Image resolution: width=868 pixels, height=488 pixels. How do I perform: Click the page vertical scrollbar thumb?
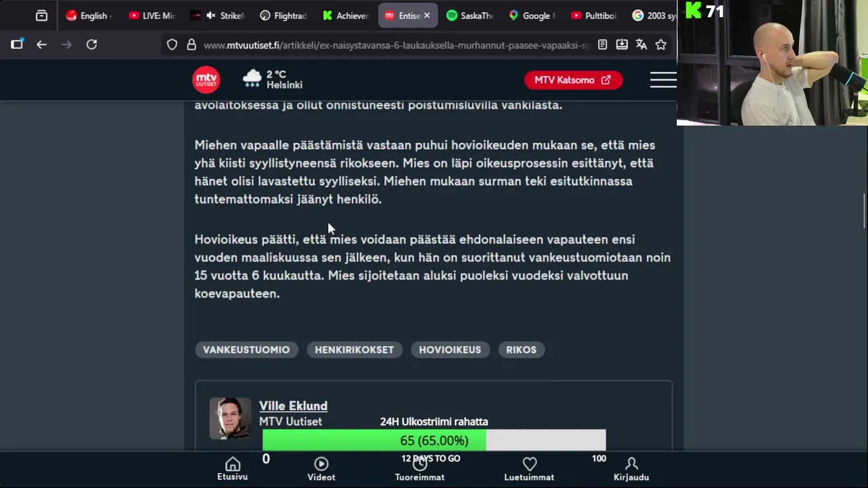(864, 211)
